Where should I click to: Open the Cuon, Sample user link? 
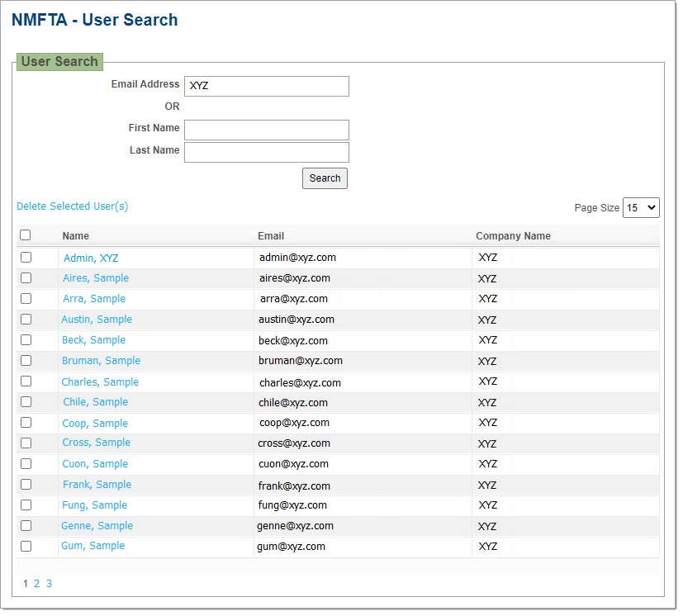coord(95,463)
